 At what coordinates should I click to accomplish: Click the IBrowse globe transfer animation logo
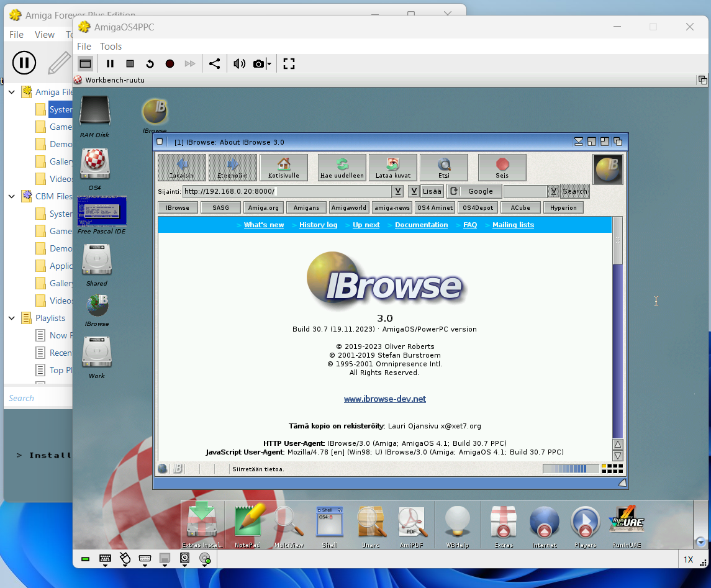[608, 169]
